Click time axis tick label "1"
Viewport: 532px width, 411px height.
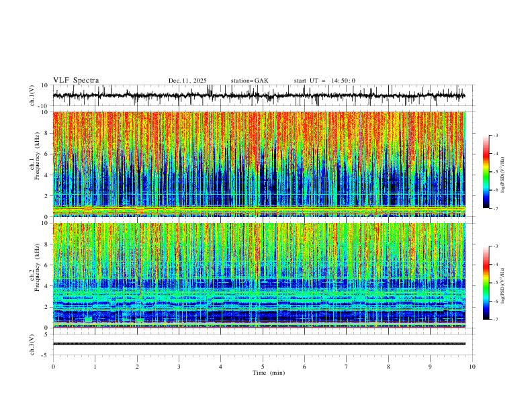(95, 367)
